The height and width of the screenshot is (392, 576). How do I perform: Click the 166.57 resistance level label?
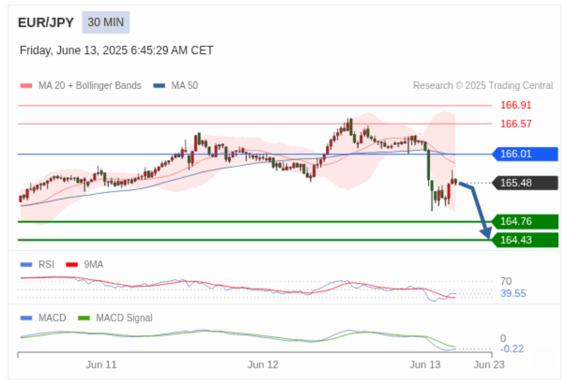click(516, 124)
